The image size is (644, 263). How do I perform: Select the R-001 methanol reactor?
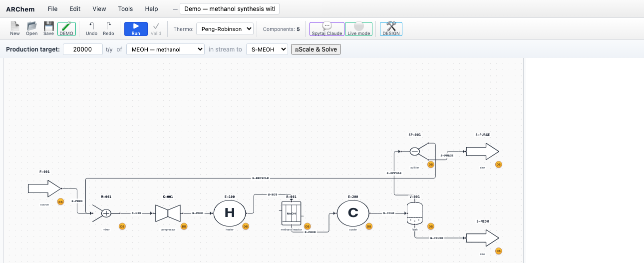(292, 213)
